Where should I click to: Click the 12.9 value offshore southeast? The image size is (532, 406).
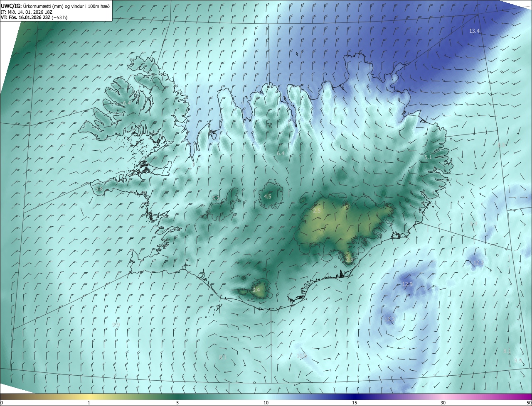407,284
